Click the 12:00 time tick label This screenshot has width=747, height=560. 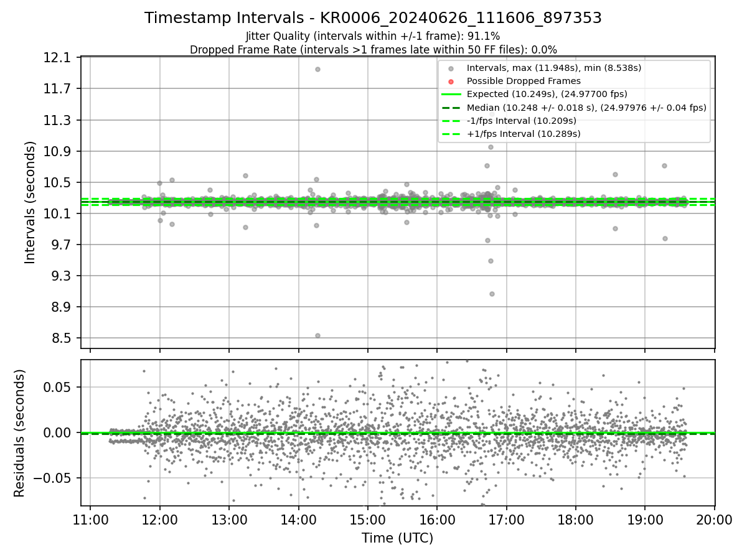tap(160, 520)
